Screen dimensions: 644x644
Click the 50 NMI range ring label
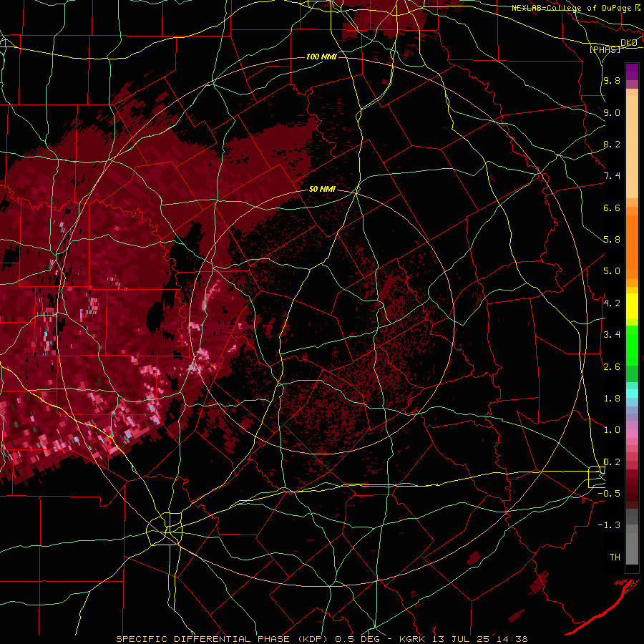click(322, 189)
